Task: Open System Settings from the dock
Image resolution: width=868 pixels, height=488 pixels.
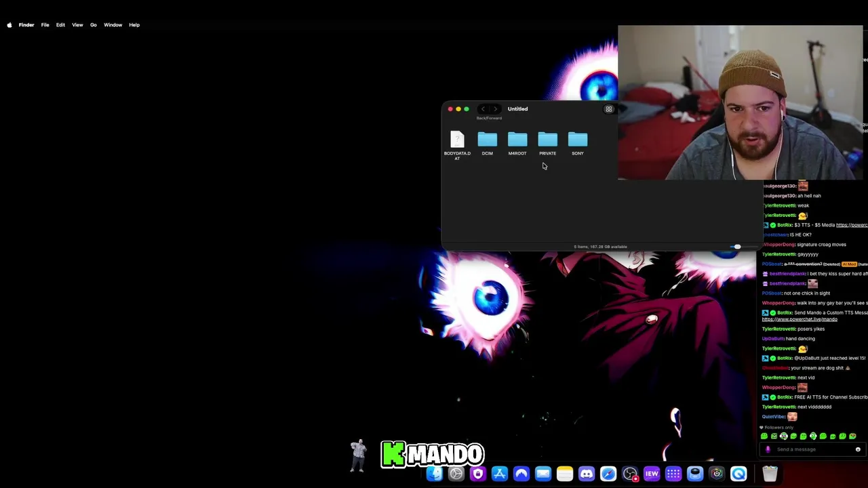Action: [x=456, y=474]
